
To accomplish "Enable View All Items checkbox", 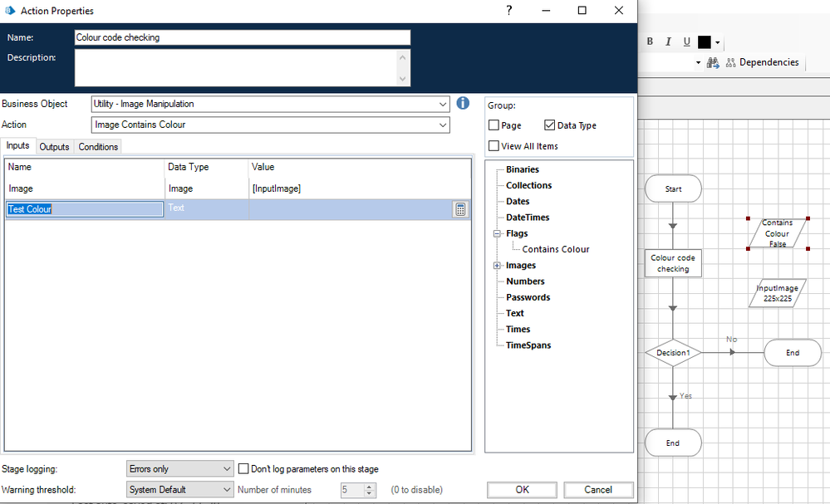I will click(x=494, y=146).
